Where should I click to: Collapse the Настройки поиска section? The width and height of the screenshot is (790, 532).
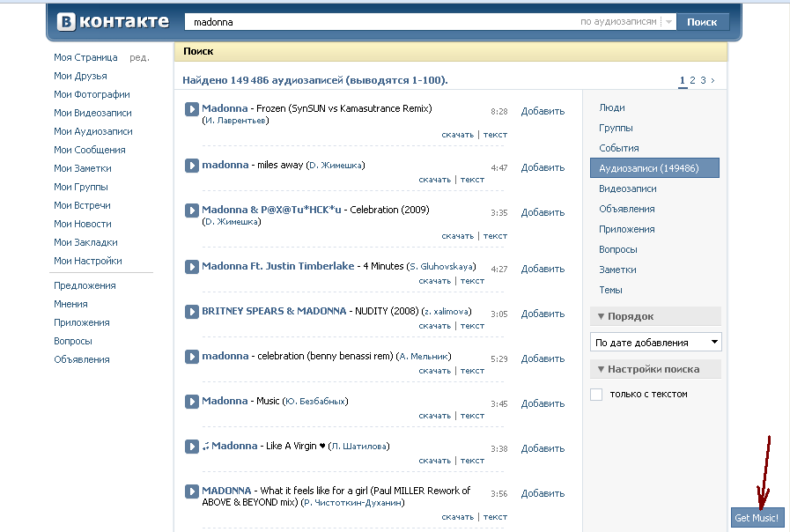click(655, 369)
